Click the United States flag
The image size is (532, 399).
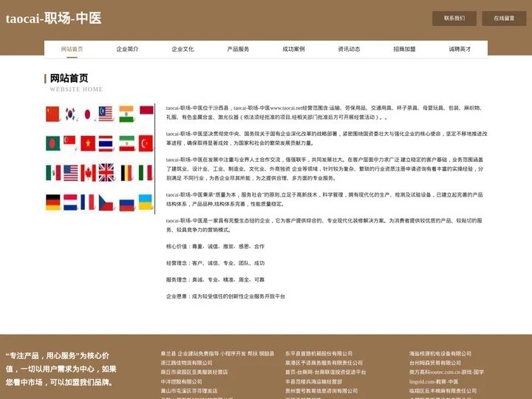click(x=71, y=173)
